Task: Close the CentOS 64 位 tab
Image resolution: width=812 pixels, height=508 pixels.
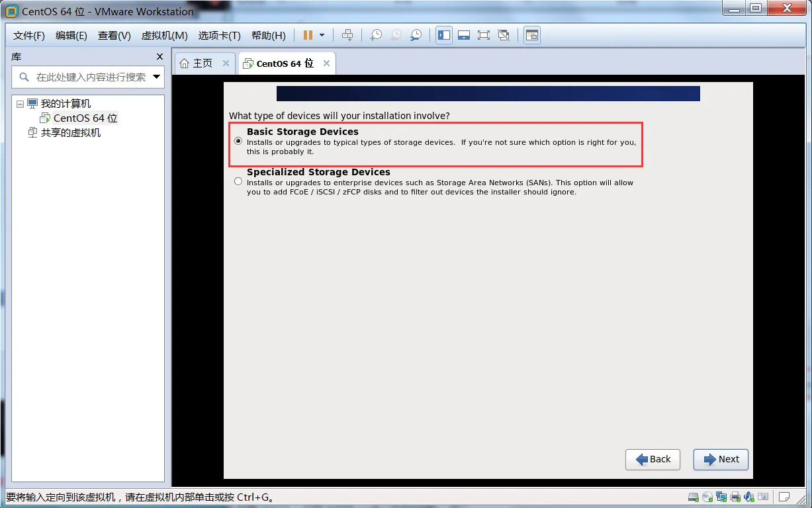Action: [326, 63]
